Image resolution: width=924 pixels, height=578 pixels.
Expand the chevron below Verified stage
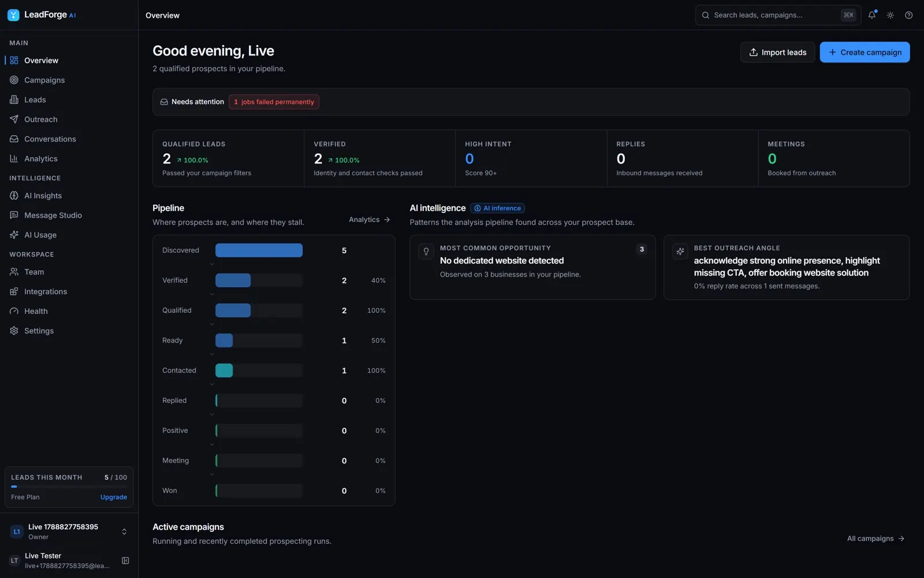pos(212,294)
